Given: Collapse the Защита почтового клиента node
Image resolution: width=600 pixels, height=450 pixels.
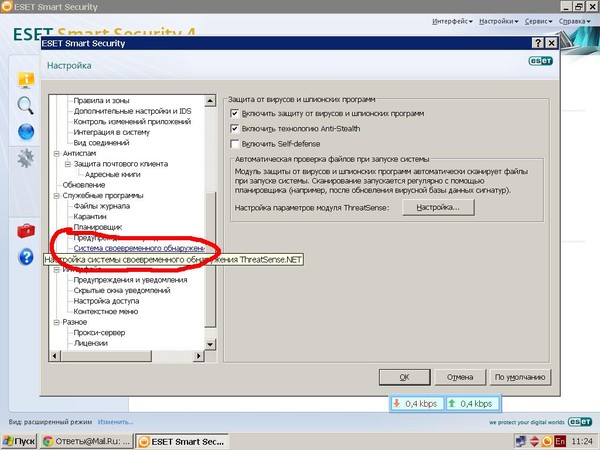Looking at the screenshot, I should [x=68, y=164].
